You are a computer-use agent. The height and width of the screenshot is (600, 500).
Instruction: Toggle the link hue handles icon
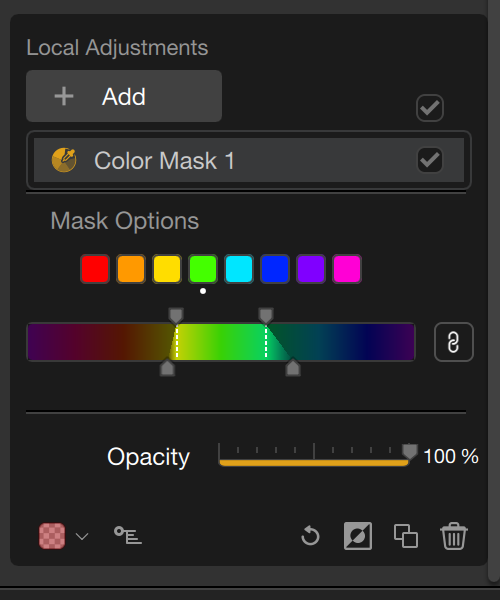point(454,342)
